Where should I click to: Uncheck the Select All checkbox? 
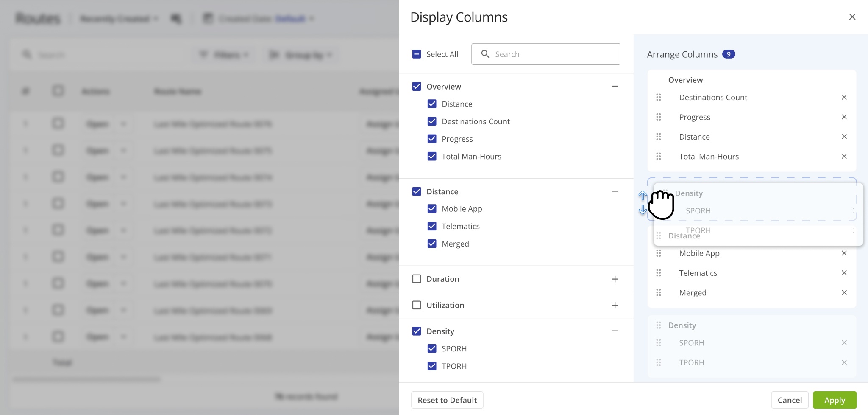(416, 54)
